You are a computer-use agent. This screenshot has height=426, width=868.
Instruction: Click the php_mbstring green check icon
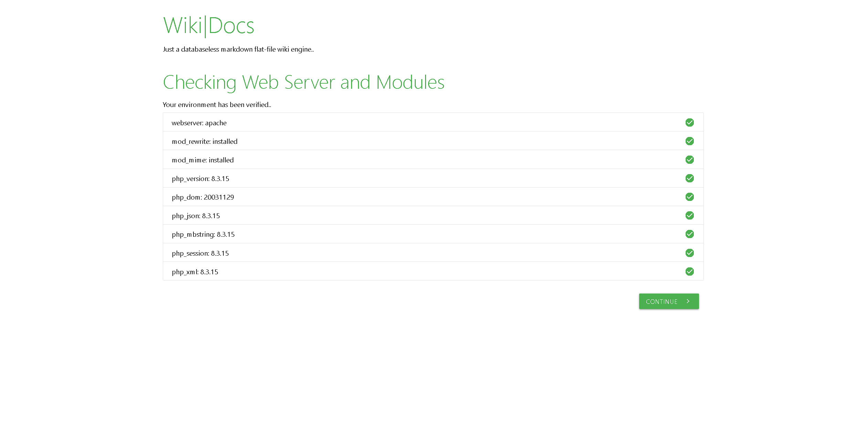point(689,234)
